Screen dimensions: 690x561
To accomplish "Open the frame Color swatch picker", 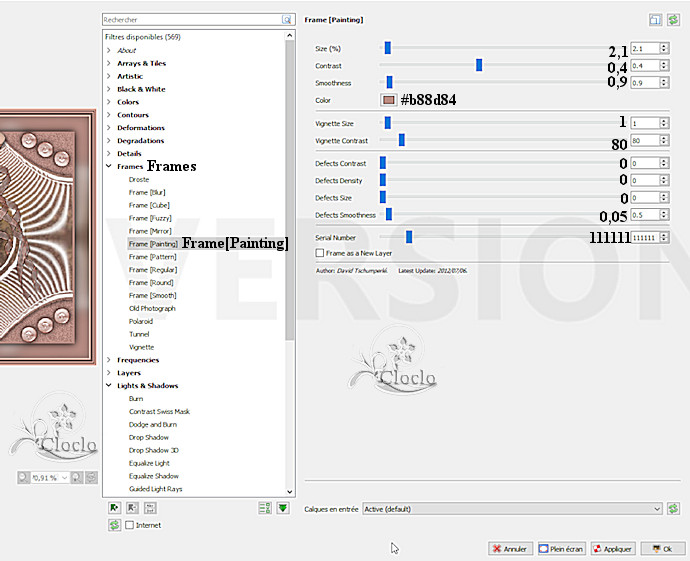I will coord(389,100).
